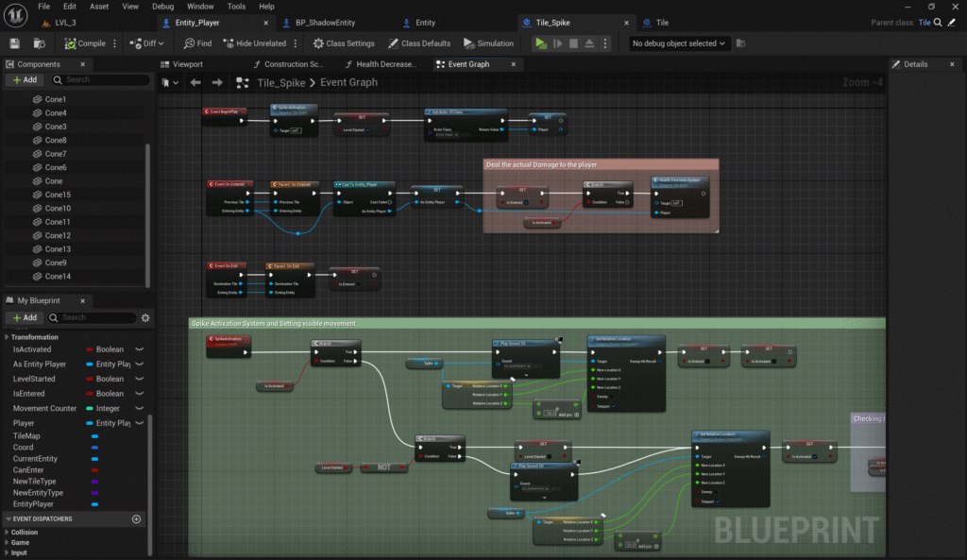Switch to the LVL_3 tab
This screenshot has height=560, width=967.
(65, 23)
